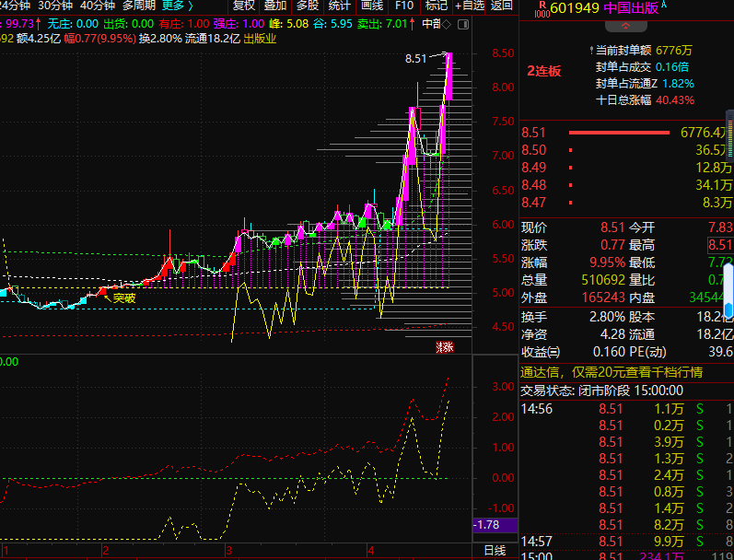
Task: Click the 统计 statistics tool
Action: coord(339,6)
